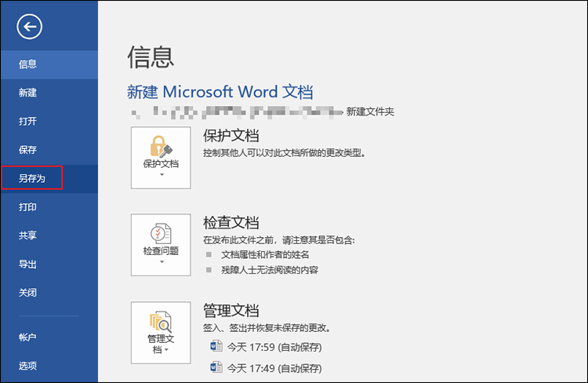
Task: Open the 打印 menu entry
Action: [x=49, y=207]
